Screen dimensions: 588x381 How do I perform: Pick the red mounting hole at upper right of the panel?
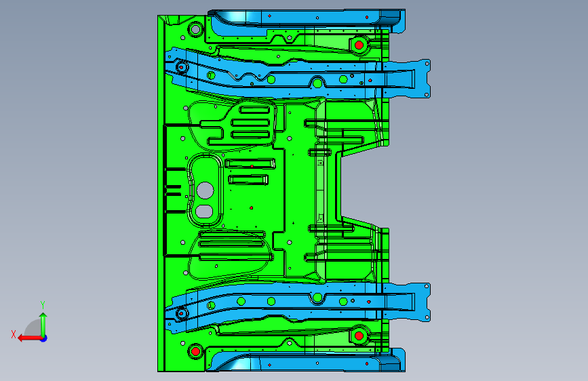click(x=359, y=45)
